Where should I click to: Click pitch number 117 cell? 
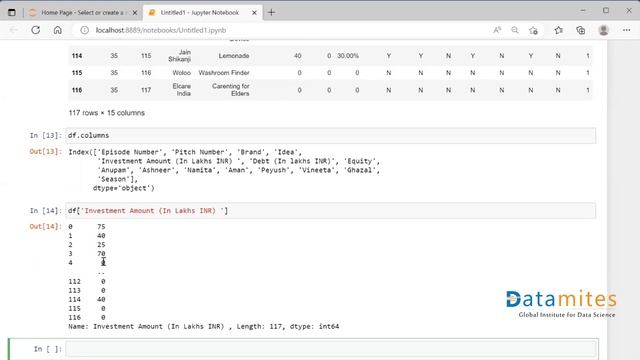pos(146,90)
